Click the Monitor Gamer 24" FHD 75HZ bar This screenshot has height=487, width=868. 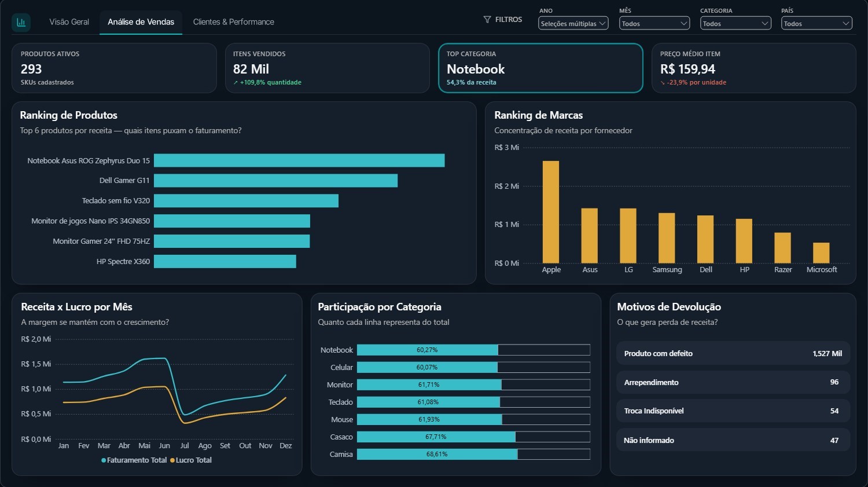231,241
